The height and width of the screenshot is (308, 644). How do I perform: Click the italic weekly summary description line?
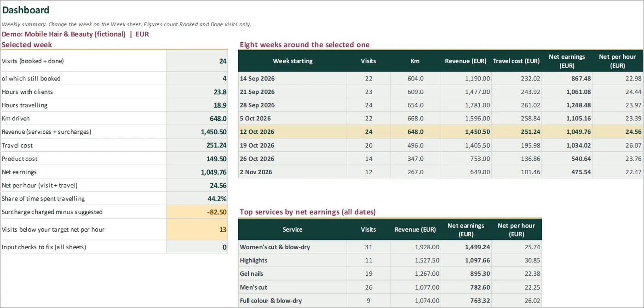click(126, 24)
